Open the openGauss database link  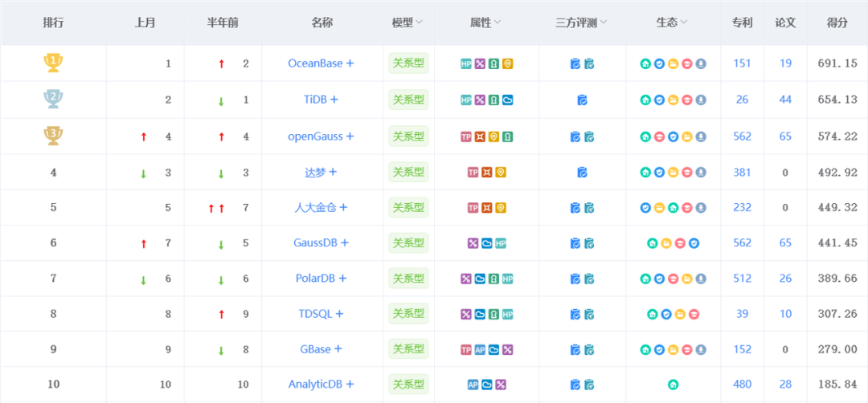click(x=316, y=136)
